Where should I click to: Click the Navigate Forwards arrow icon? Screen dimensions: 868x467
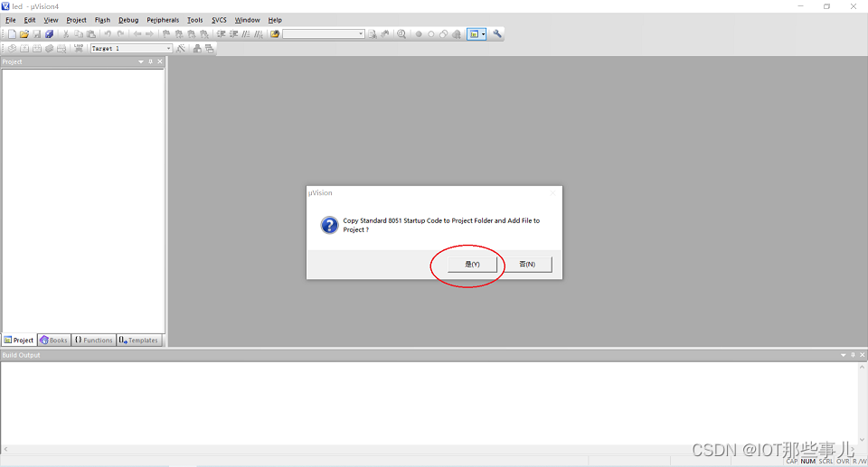(149, 33)
